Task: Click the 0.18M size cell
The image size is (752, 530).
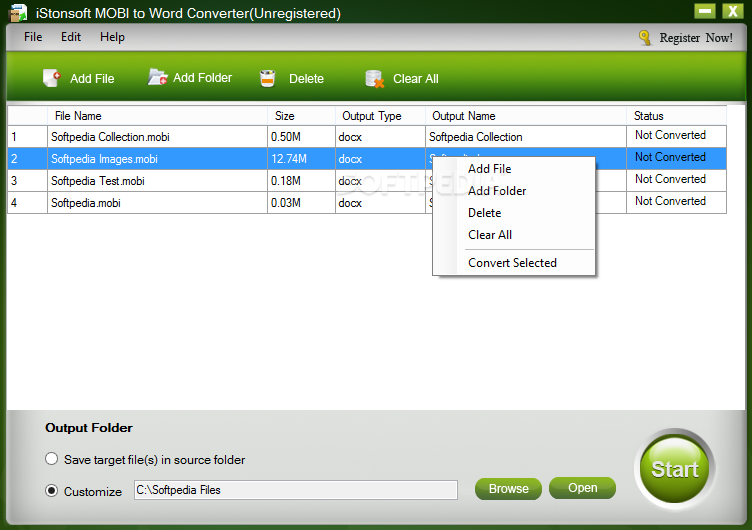Action: [x=301, y=181]
